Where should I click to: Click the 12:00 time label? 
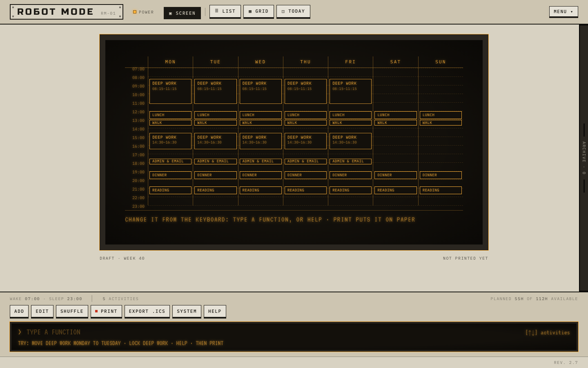tap(138, 112)
